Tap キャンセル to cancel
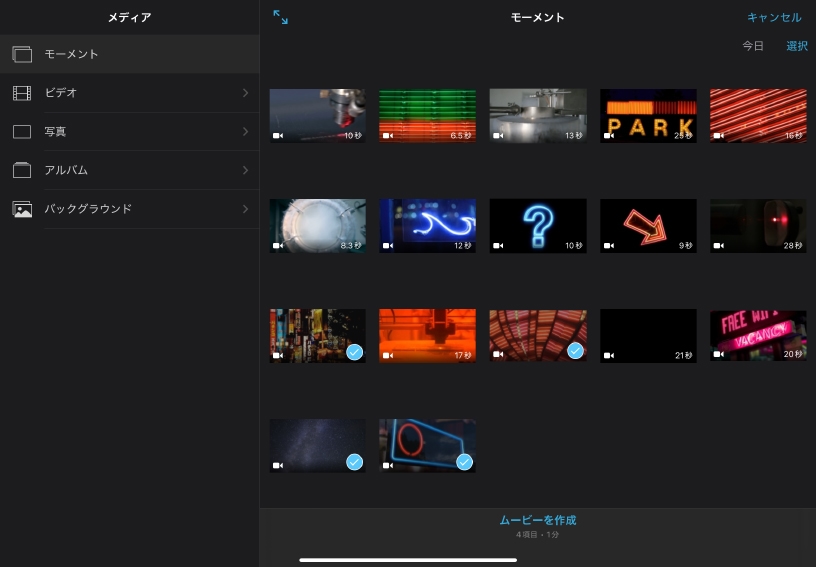Screen dimensions: 816x567 (774, 18)
